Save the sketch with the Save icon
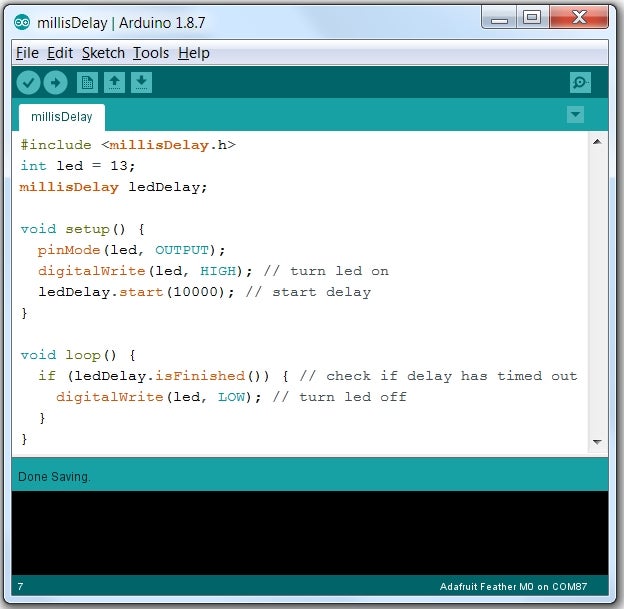 click(x=141, y=83)
